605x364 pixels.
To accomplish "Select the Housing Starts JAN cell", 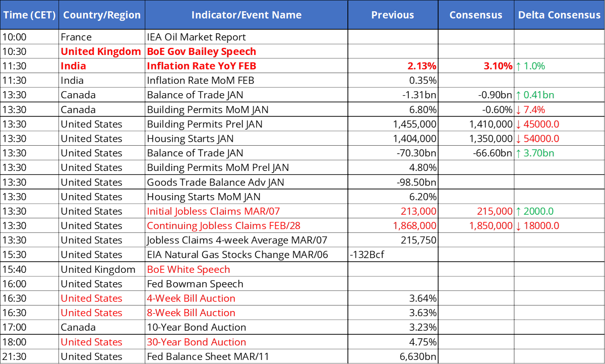I will (246, 139).
